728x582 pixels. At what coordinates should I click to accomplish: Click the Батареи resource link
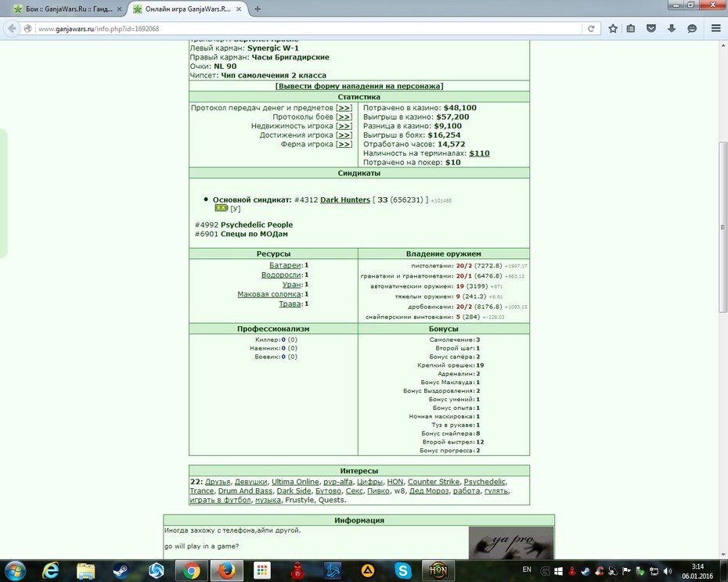pos(285,265)
